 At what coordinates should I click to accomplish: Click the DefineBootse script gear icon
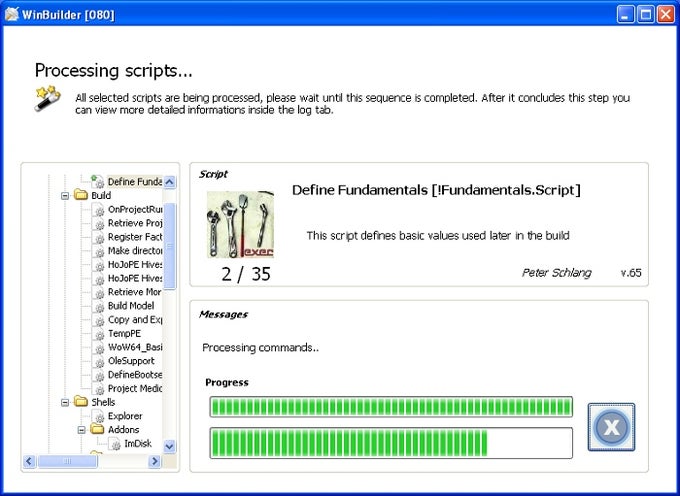(99, 375)
